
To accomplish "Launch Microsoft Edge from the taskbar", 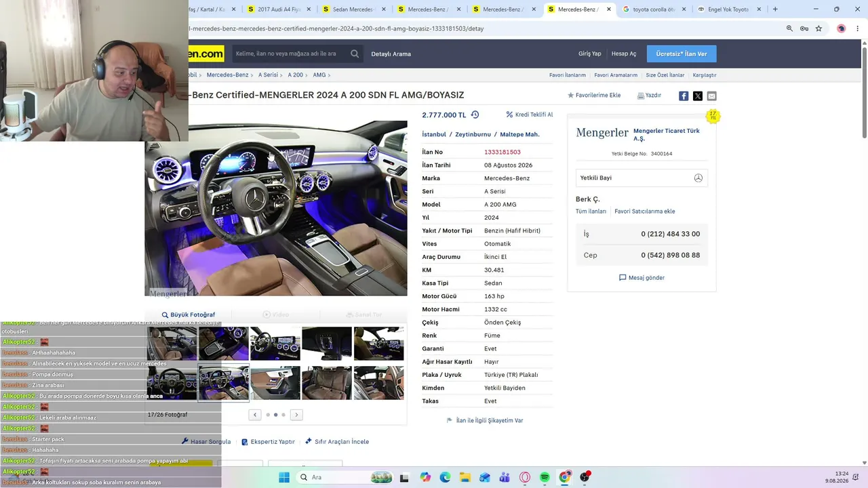I will (x=445, y=477).
